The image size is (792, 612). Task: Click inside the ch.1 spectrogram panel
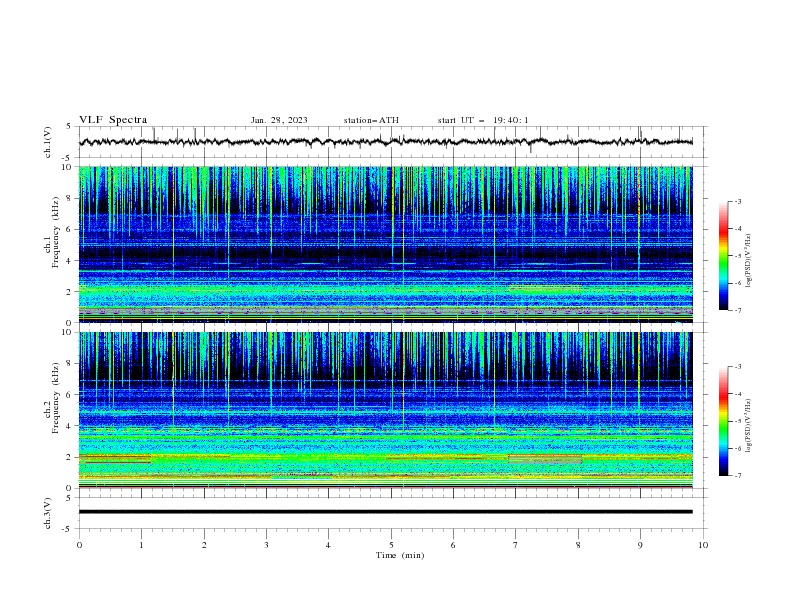(385, 244)
